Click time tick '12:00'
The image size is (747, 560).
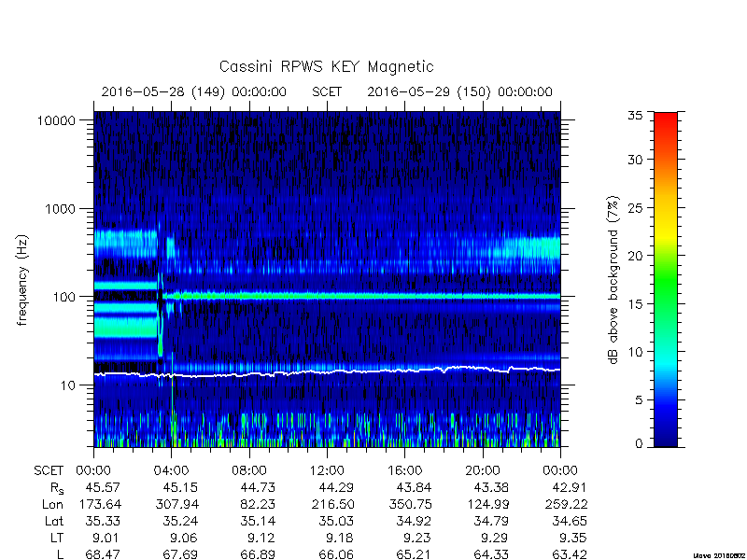click(327, 471)
